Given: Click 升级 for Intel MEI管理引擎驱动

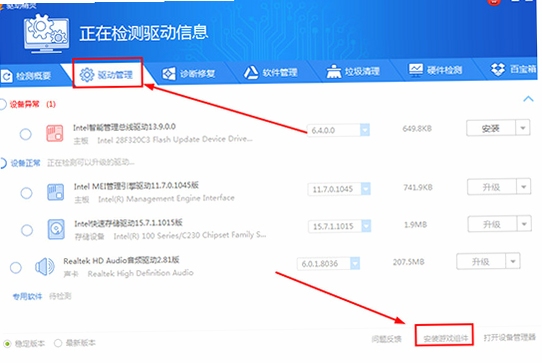Looking at the screenshot, I should [x=492, y=187].
